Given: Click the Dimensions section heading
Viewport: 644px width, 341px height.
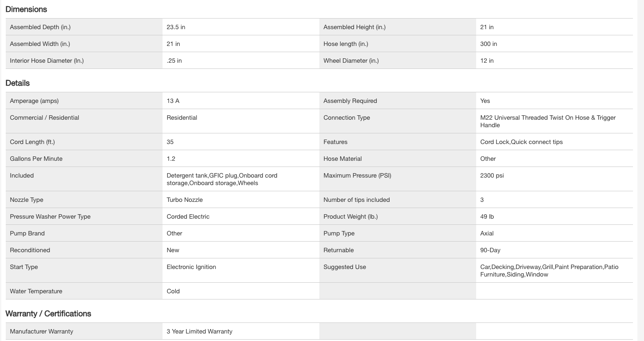Looking at the screenshot, I should click(26, 9).
